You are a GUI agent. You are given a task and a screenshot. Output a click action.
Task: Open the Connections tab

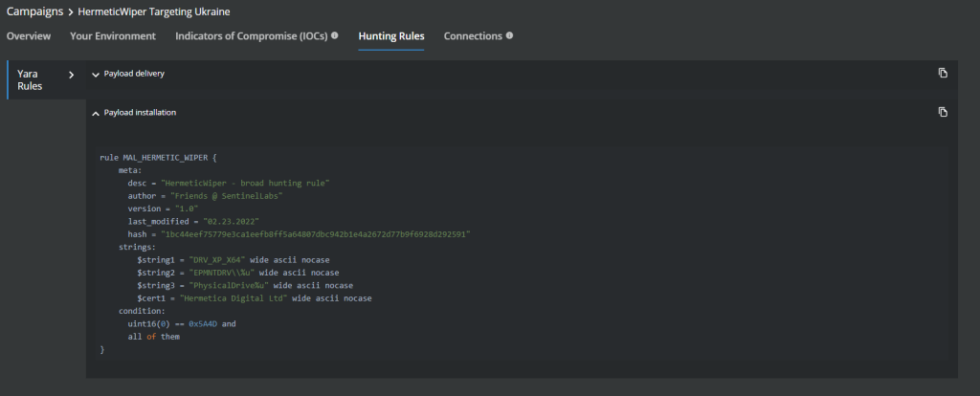click(x=472, y=36)
